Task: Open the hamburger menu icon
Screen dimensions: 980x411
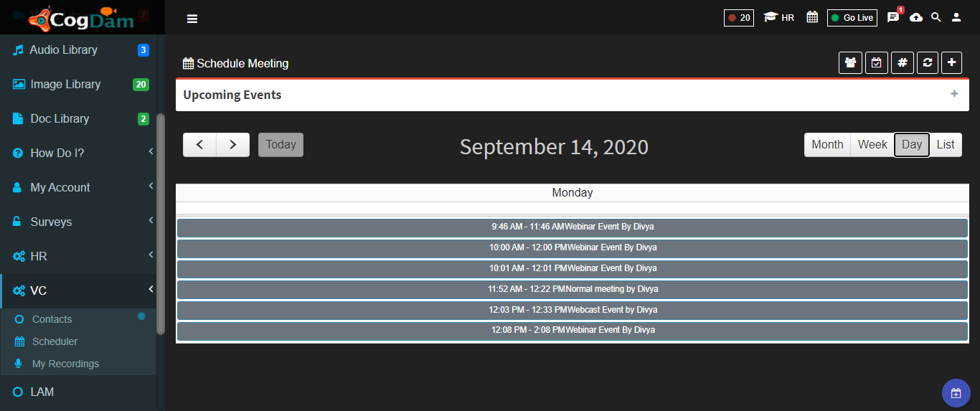Action: 192,19
